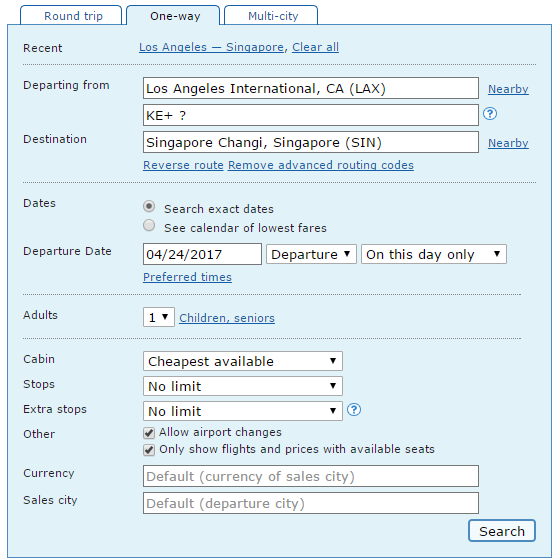This screenshot has width=554, height=559.
Task: Open the Preferred times link
Action: click(x=188, y=277)
